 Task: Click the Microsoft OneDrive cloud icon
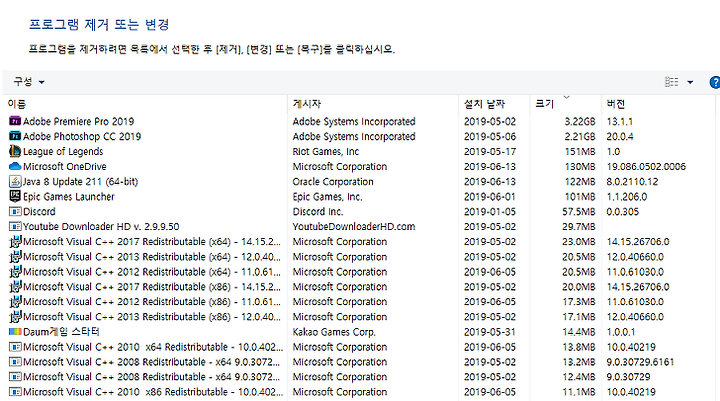pos(15,166)
